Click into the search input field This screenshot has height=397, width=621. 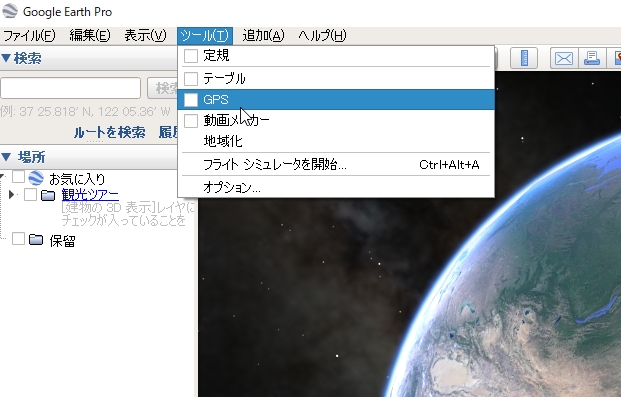[x=70, y=88]
